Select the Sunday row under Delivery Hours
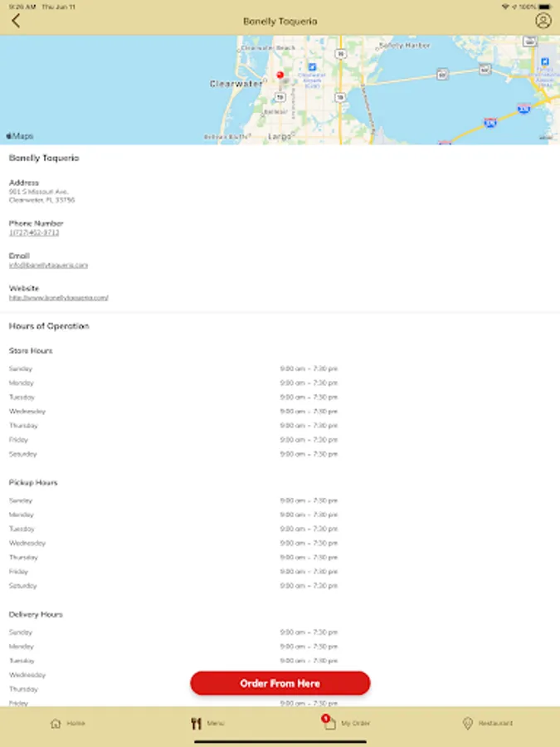The height and width of the screenshot is (747, 560). point(173,632)
